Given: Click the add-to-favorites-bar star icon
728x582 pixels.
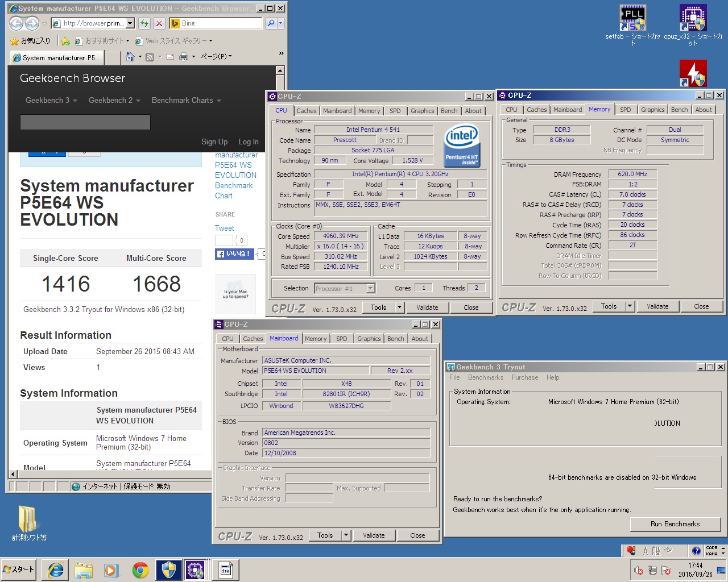Looking at the screenshot, I should 65,41.
